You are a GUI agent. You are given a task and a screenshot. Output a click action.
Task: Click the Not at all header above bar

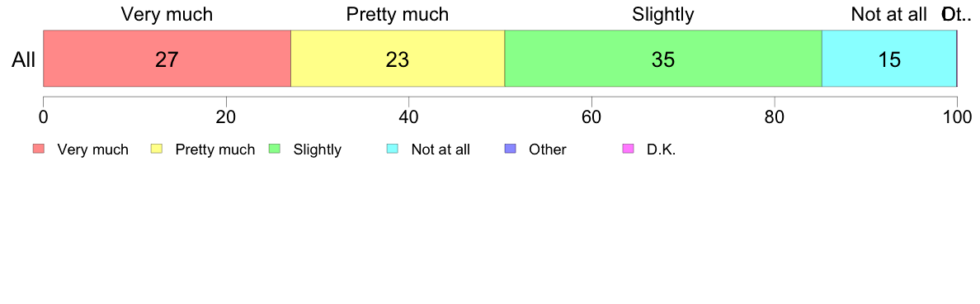(888, 14)
